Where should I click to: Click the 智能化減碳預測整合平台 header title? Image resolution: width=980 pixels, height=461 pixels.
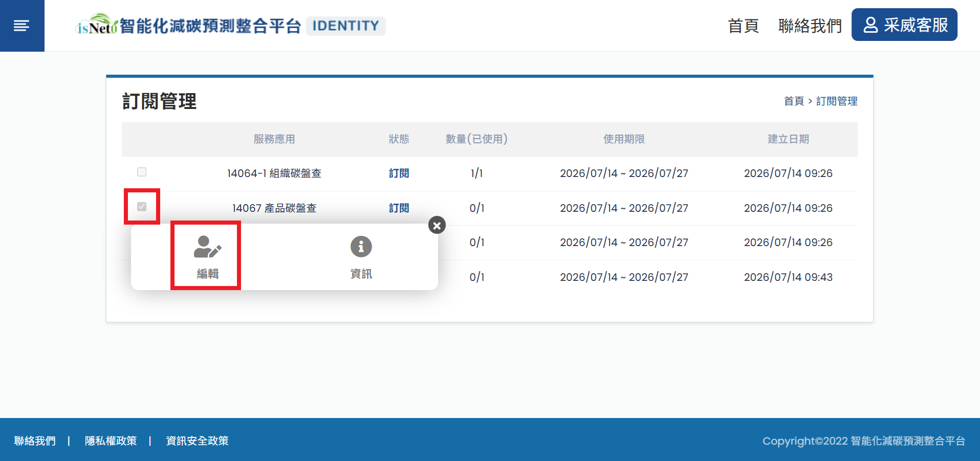click(x=210, y=26)
